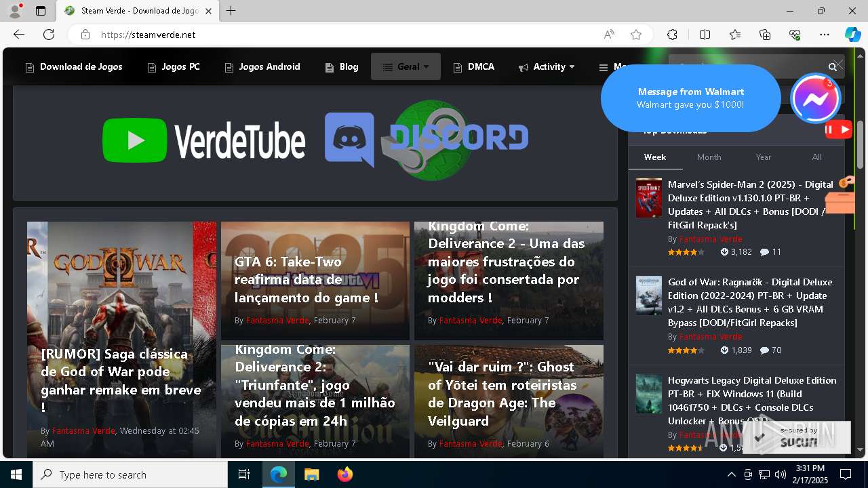Screen dimensions: 868x488
Task: Close the Steam Verde tab
Action: [209, 11]
